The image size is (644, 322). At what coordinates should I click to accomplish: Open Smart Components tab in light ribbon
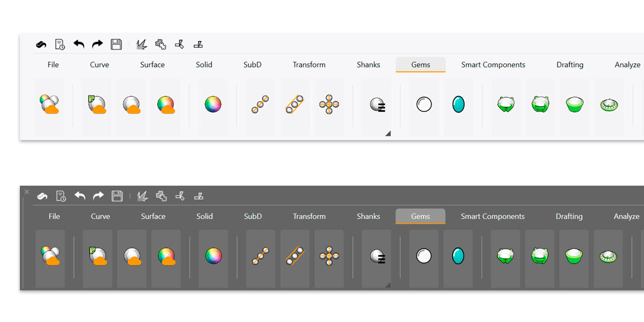tap(493, 64)
